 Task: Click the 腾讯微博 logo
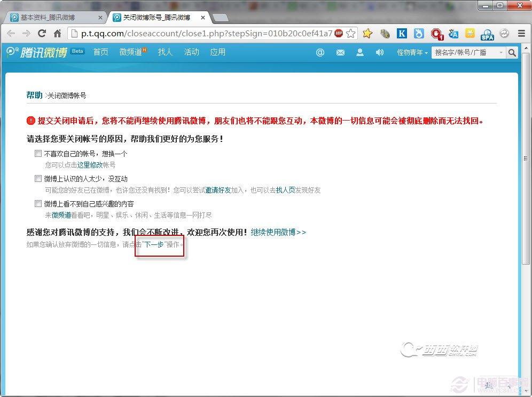tap(37, 52)
